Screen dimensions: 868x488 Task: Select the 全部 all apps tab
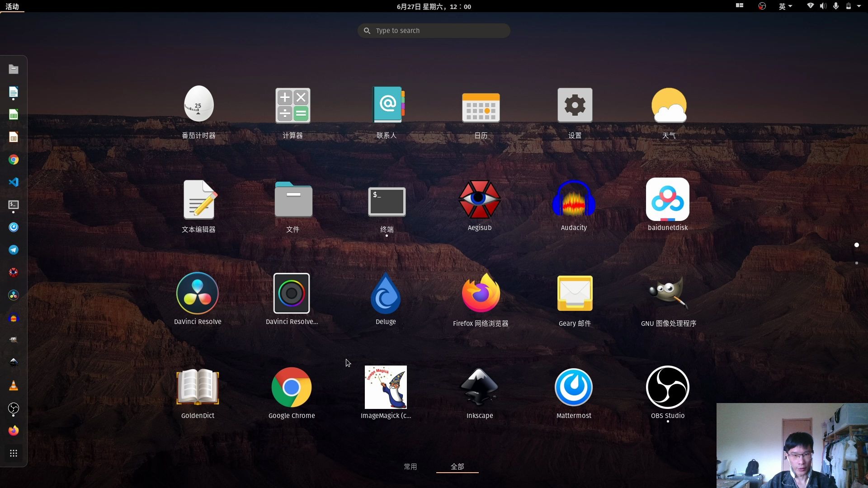tap(458, 466)
